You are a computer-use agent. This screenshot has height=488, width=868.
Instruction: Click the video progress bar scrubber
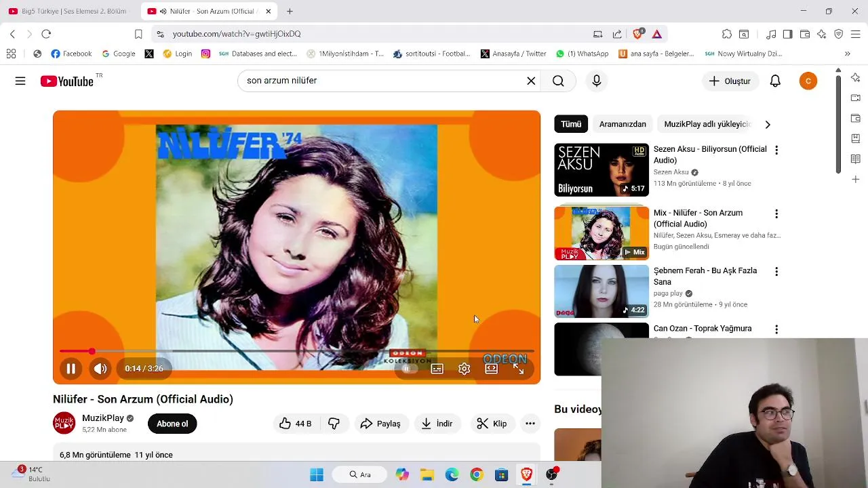(92, 351)
